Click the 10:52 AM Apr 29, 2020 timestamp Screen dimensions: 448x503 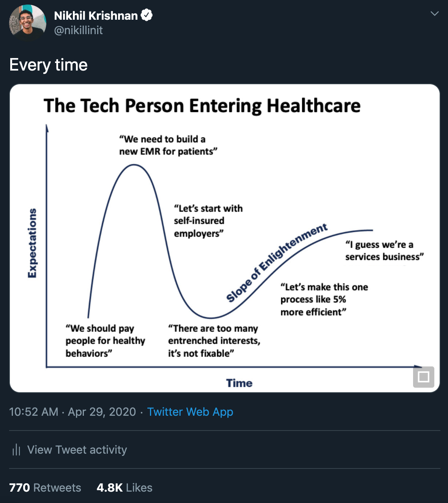pyautogui.click(x=72, y=412)
